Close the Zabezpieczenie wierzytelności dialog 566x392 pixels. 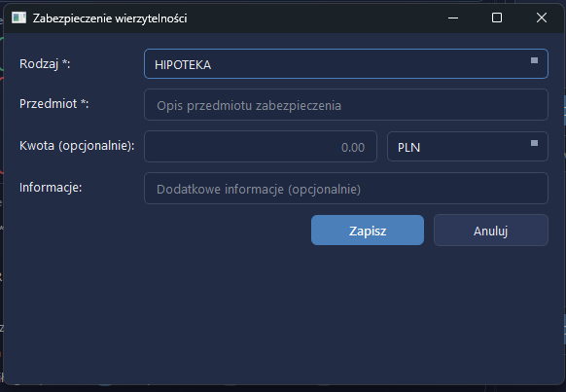pos(542,18)
